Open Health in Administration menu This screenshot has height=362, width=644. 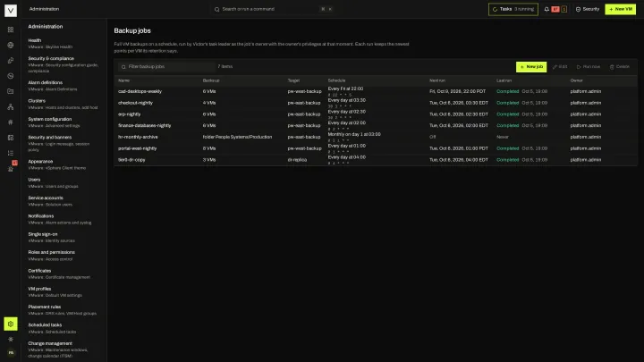tap(64, 44)
